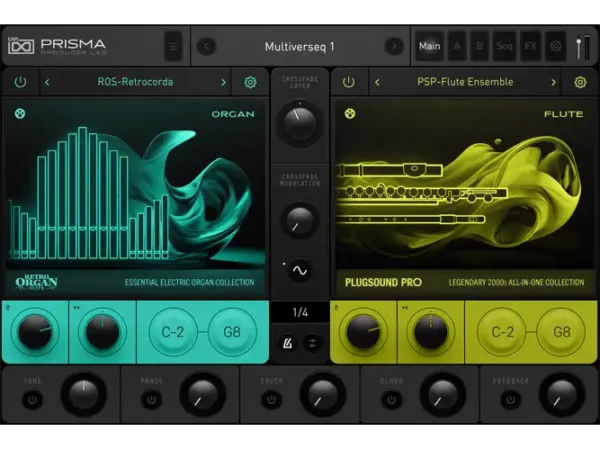The width and height of the screenshot is (600, 450).
Task: Select next sound for the ROS-Retrocorda layer
Action: coord(223,82)
